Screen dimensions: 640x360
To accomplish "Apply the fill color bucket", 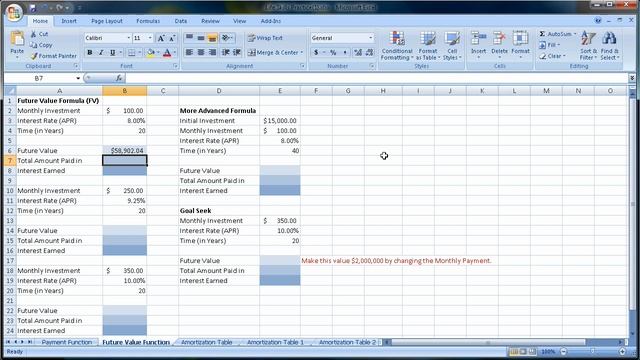I will point(151,53).
